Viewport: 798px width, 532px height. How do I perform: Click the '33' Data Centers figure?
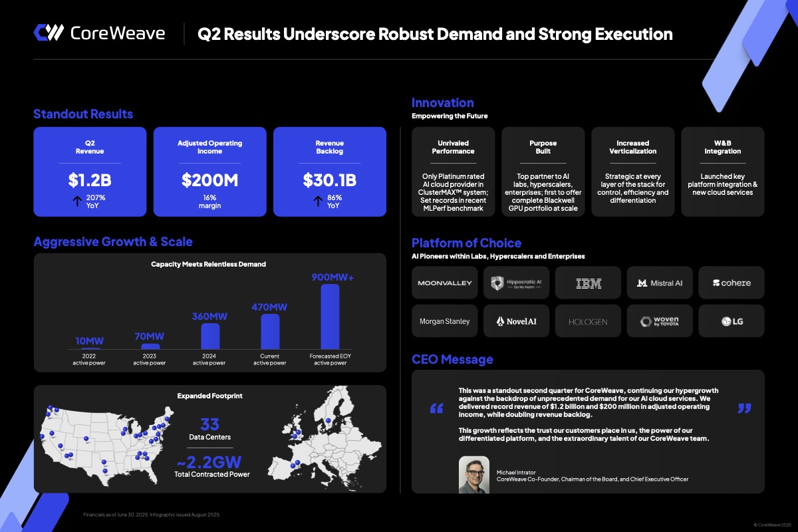pyautogui.click(x=209, y=424)
